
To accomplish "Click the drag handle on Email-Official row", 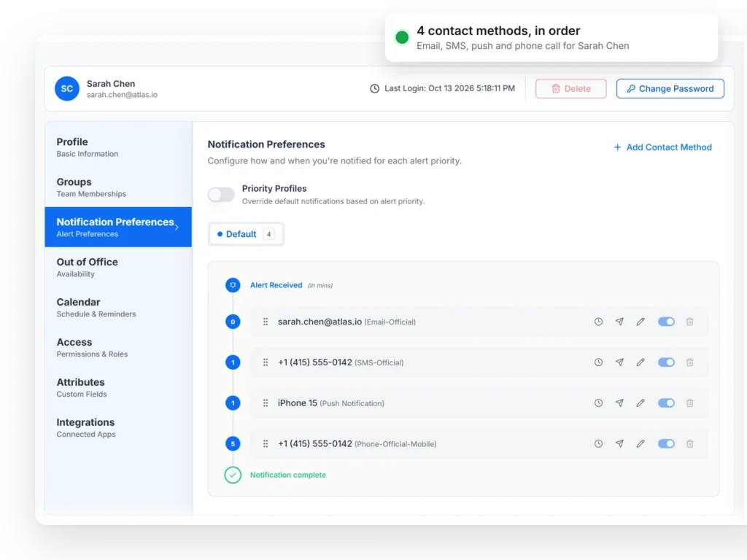I will point(266,322).
